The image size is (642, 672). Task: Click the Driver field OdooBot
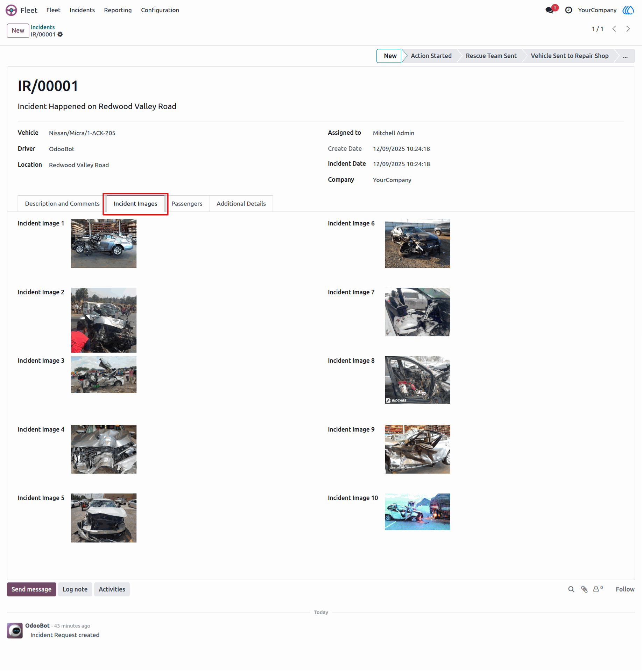pyautogui.click(x=62, y=149)
